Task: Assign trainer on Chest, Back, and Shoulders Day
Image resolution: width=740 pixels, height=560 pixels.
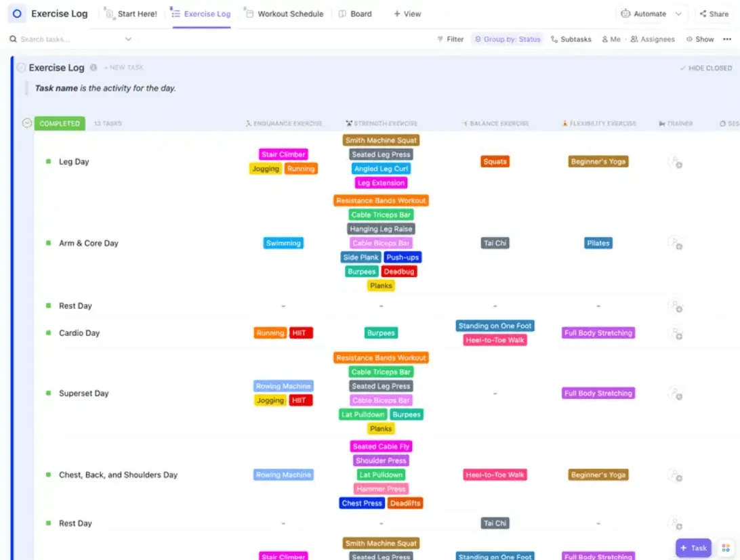Action: pyautogui.click(x=676, y=475)
